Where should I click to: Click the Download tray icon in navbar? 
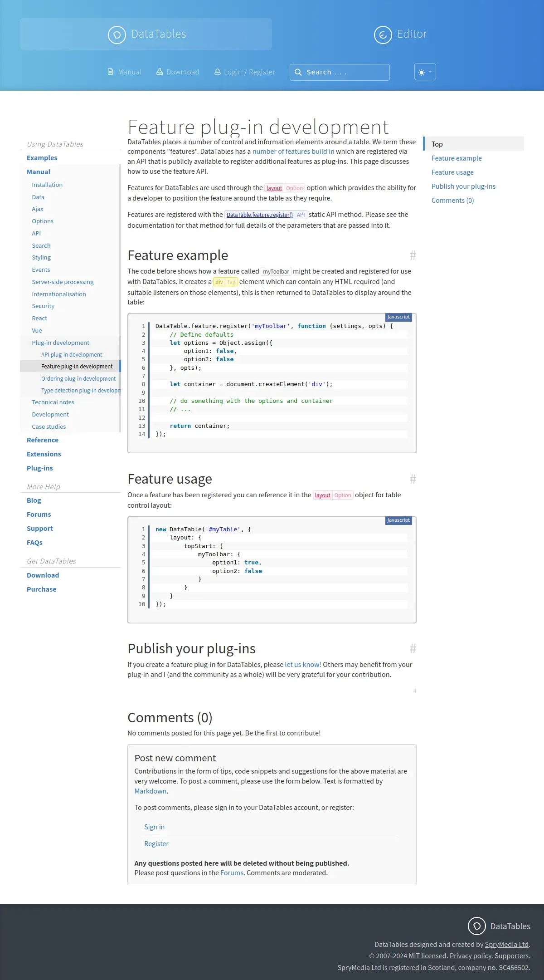coord(160,72)
